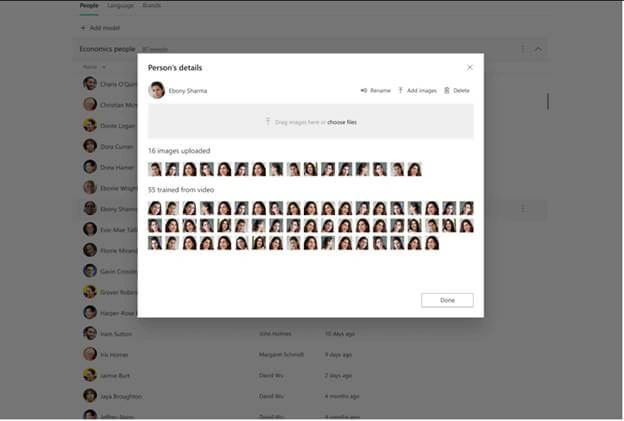Click Dora Curran's avatar in background list
Image resolution: width=624 pixels, height=421 pixels.
tap(90, 146)
